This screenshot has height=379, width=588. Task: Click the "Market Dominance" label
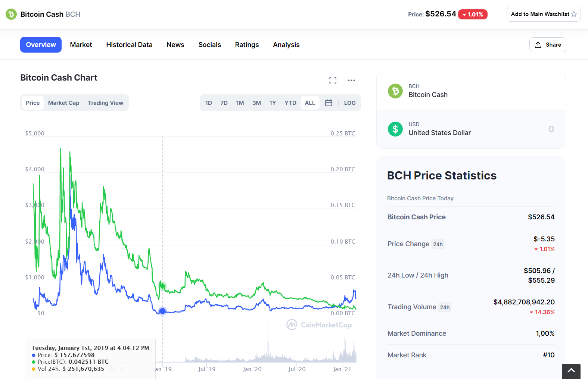click(x=417, y=333)
